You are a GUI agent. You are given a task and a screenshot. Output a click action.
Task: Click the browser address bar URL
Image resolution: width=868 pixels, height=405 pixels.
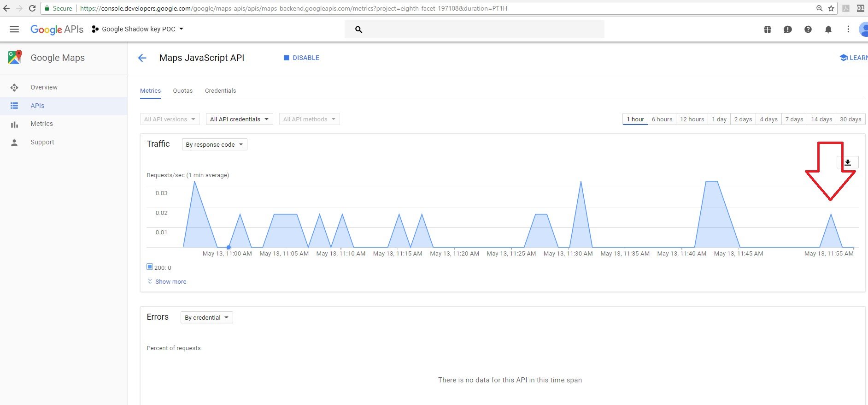(293, 8)
